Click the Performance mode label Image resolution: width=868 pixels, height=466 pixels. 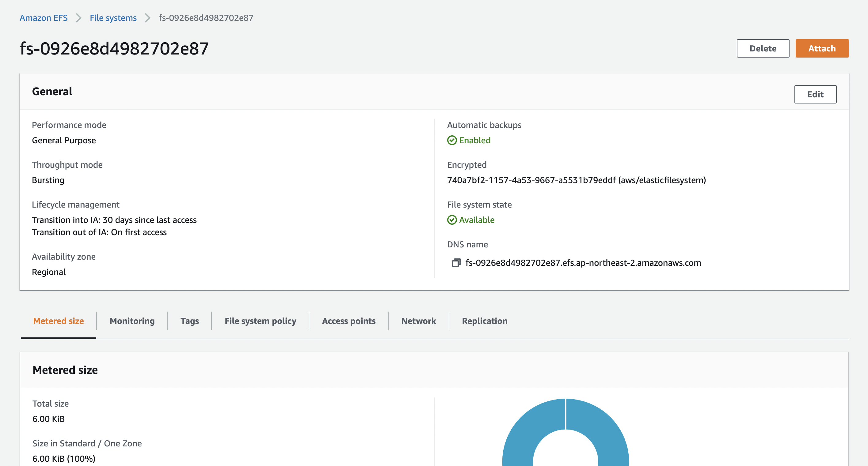click(x=69, y=125)
